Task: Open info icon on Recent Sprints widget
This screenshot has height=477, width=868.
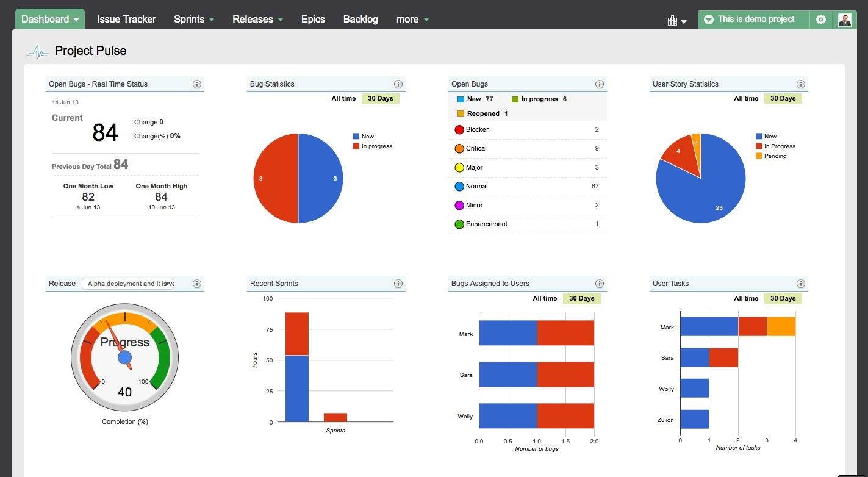Action: 398,284
